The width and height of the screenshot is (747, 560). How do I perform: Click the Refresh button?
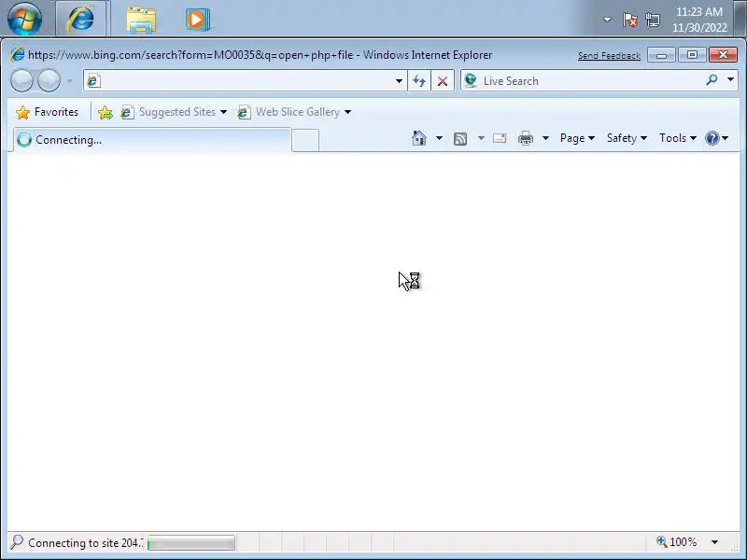(419, 80)
